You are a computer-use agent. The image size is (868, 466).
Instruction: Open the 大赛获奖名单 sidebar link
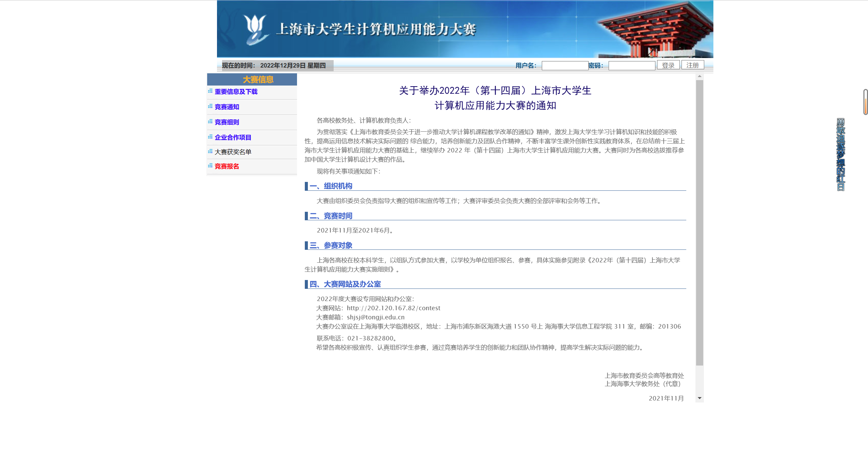click(233, 152)
